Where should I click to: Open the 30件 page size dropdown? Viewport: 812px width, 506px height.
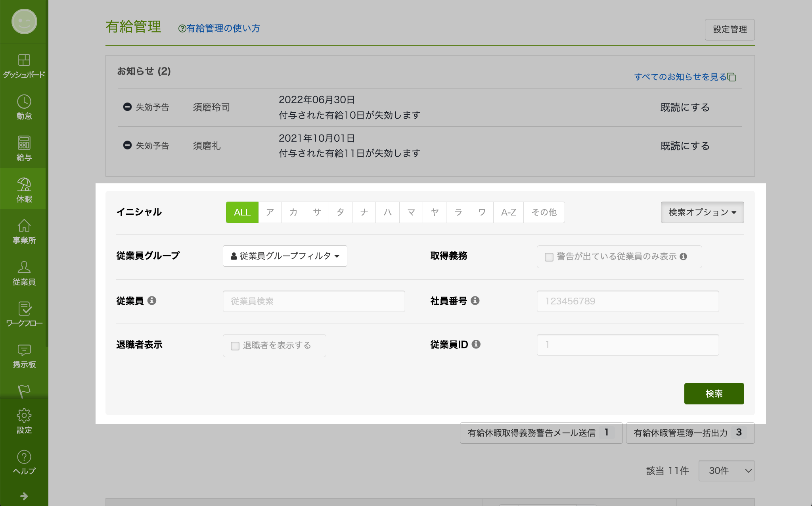[x=726, y=471]
